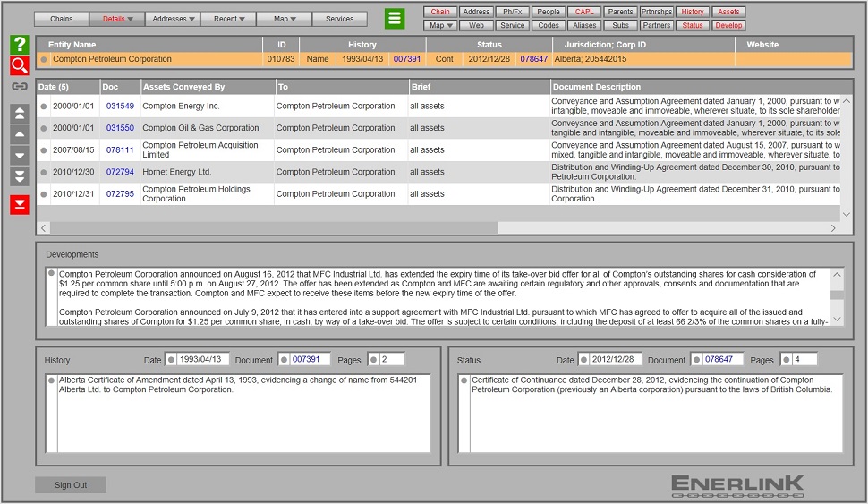Click the assets table horizontal scrollbar thumb

coord(274,228)
